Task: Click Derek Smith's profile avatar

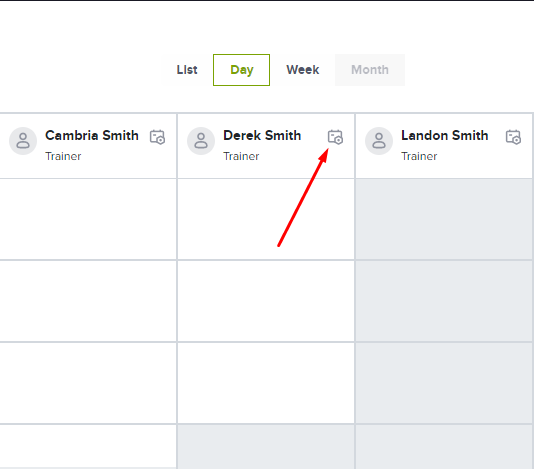Action: [x=201, y=141]
